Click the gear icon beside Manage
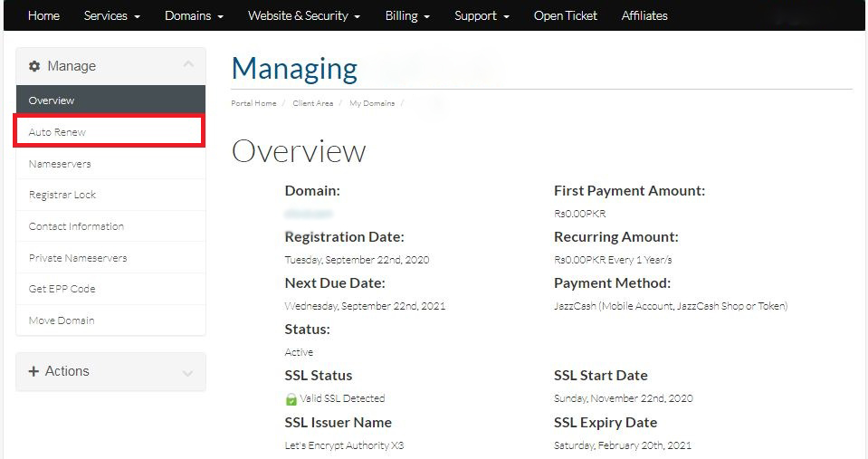The image size is (868, 459). pyautogui.click(x=34, y=66)
